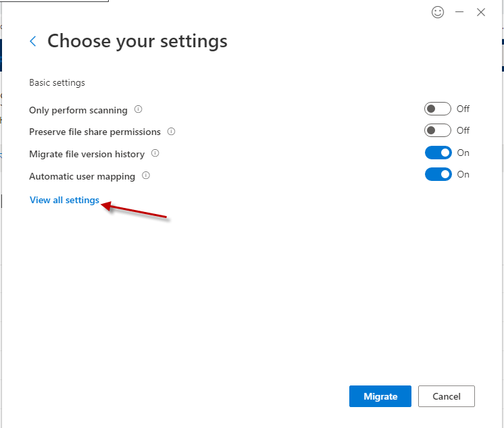Open View all settings link
Screen dimensions: 504x428
64,200
